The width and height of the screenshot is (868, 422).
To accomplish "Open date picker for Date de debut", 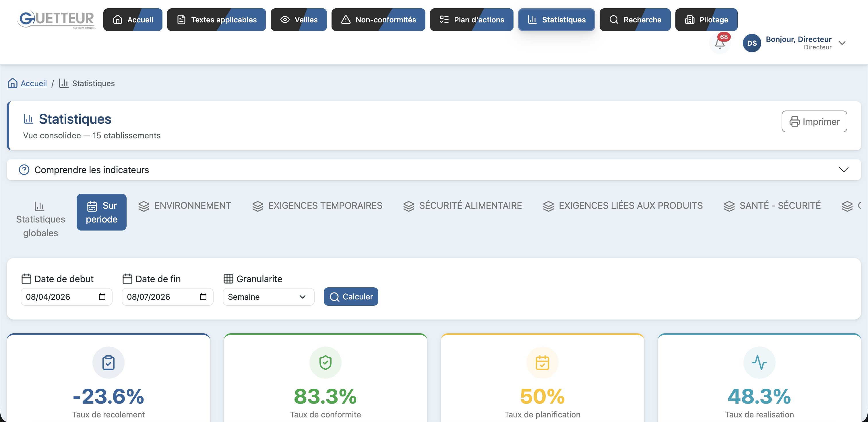I will coord(102,297).
